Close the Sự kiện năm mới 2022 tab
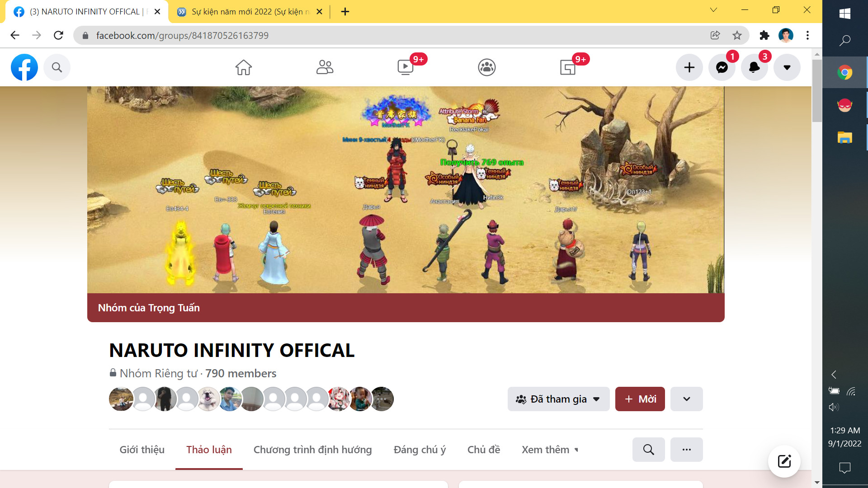The width and height of the screenshot is (868, 488). 319,12
